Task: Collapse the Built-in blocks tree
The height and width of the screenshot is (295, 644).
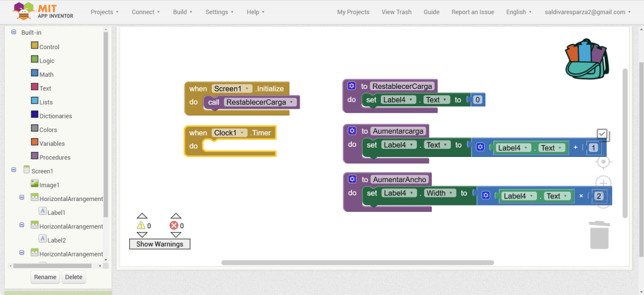Action: 14,32
